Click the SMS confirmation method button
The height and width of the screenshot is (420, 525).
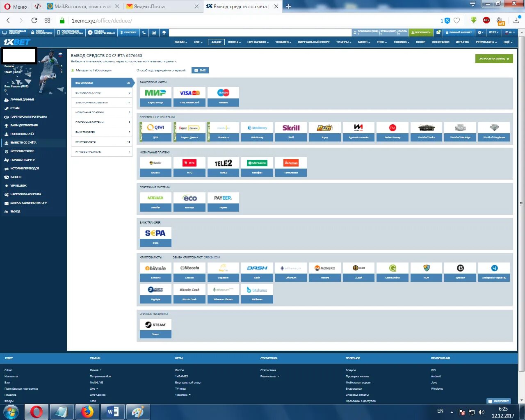200,71
